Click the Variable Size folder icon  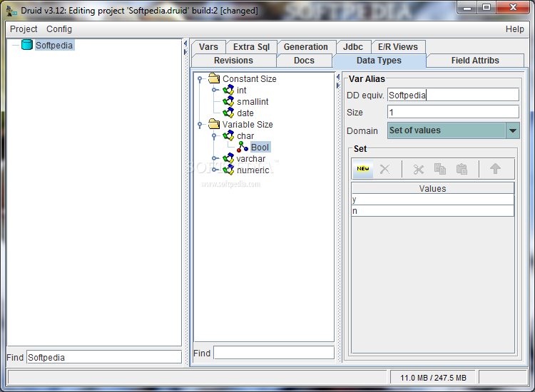tap(214, 124)
